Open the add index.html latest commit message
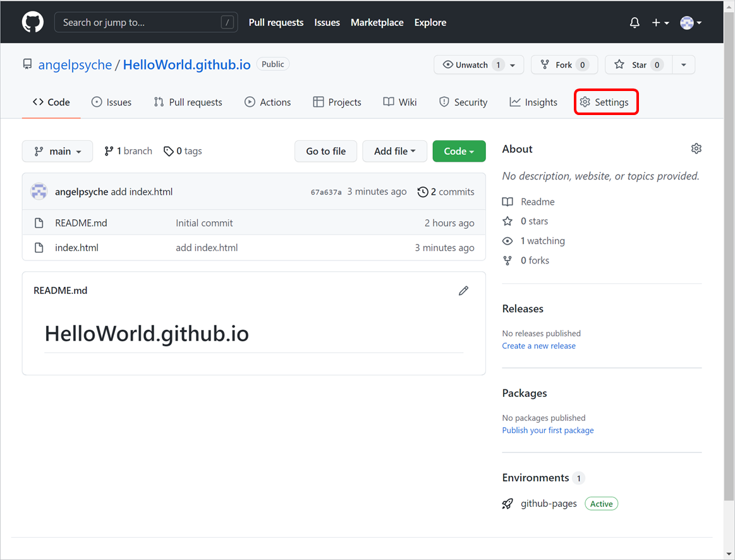Image resolution: width=735 pixels, height=560 pixels. (142, 192)
